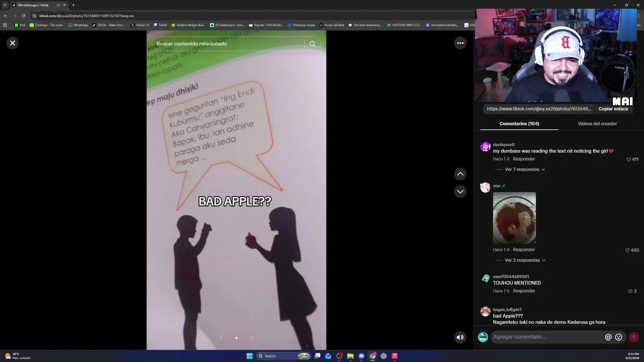Open daniiquex0 username profile
The height and width of the screenshot is (362, 644).
click(504, 145)
